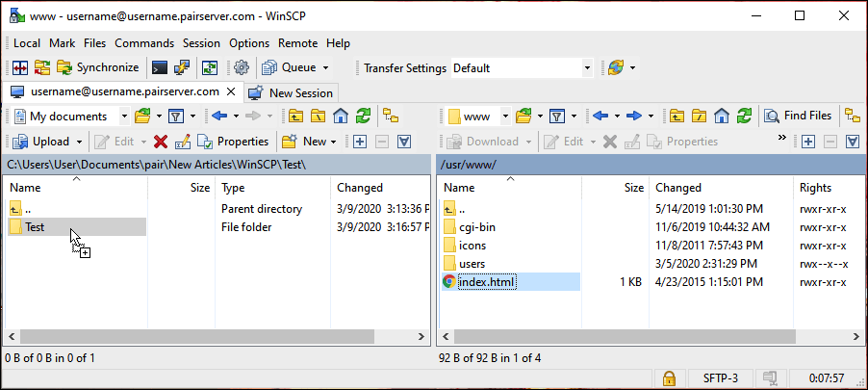Click the local New button
Image resolution: width=868 pixels, height=390 pixels.
(305, 142)
